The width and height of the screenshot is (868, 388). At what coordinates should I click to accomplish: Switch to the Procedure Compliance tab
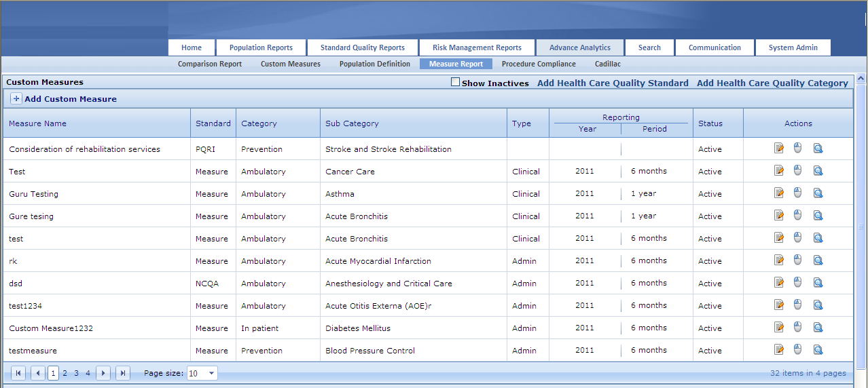point(539,64)
